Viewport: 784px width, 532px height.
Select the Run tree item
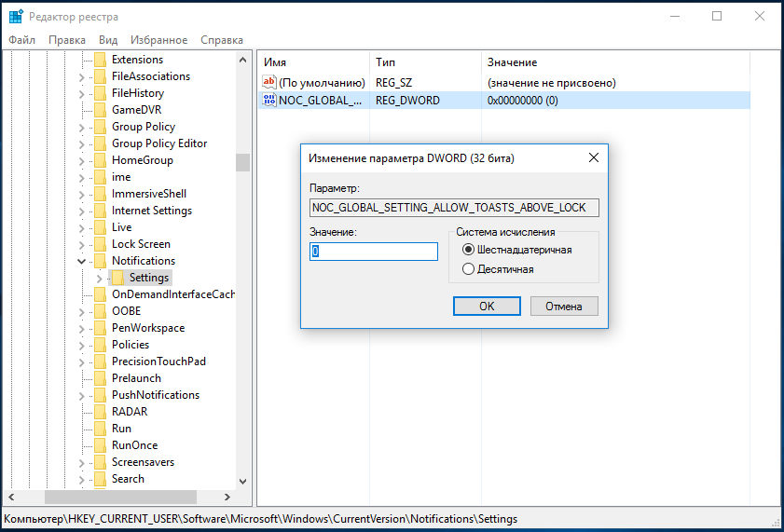[121, 429]
